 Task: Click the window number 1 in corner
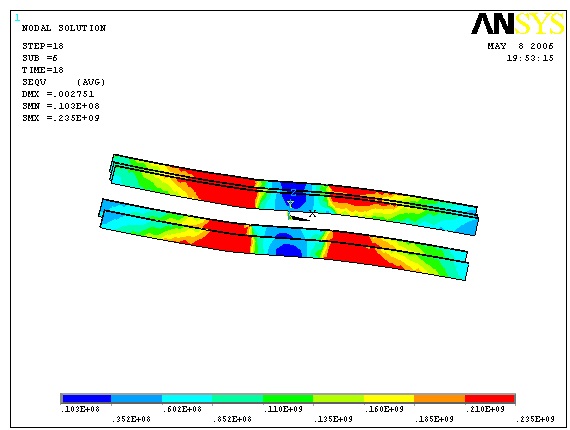17,18
